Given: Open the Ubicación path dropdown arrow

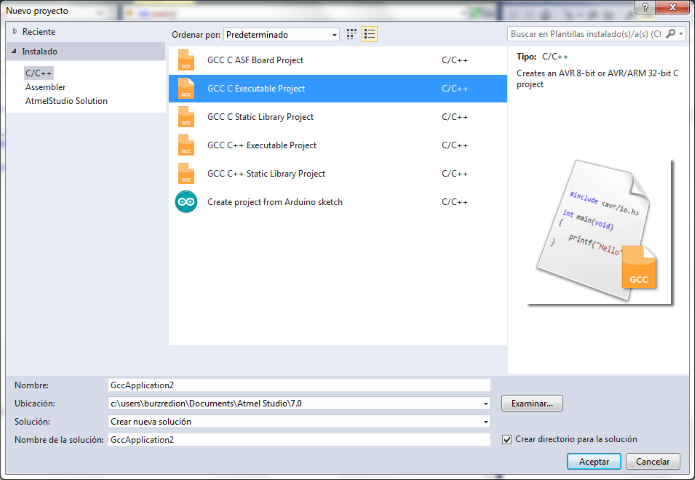Looking at the screenshot, I should click(486, 404).
